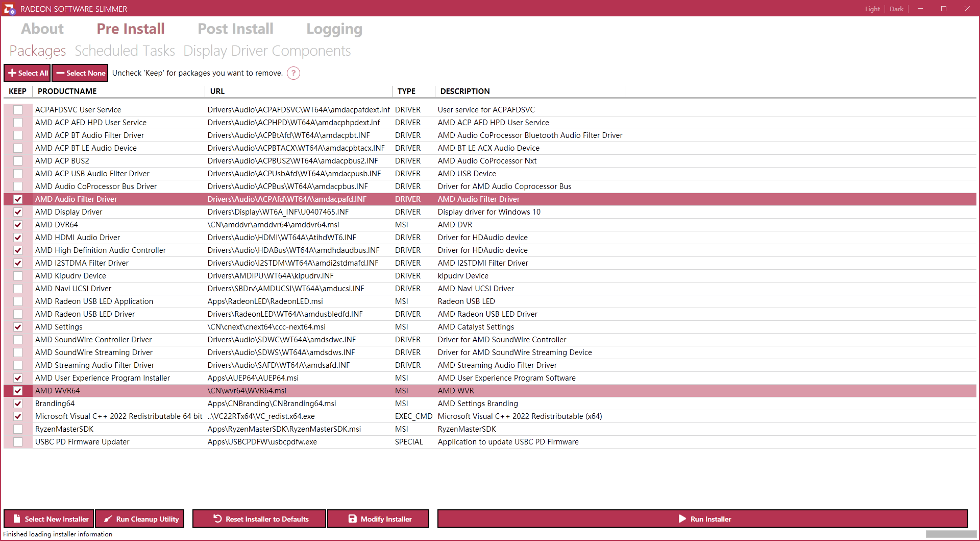Viewport: 980px width, 541px height.
Task: Click the help question mark icon
Action: (x=293, y=73)
